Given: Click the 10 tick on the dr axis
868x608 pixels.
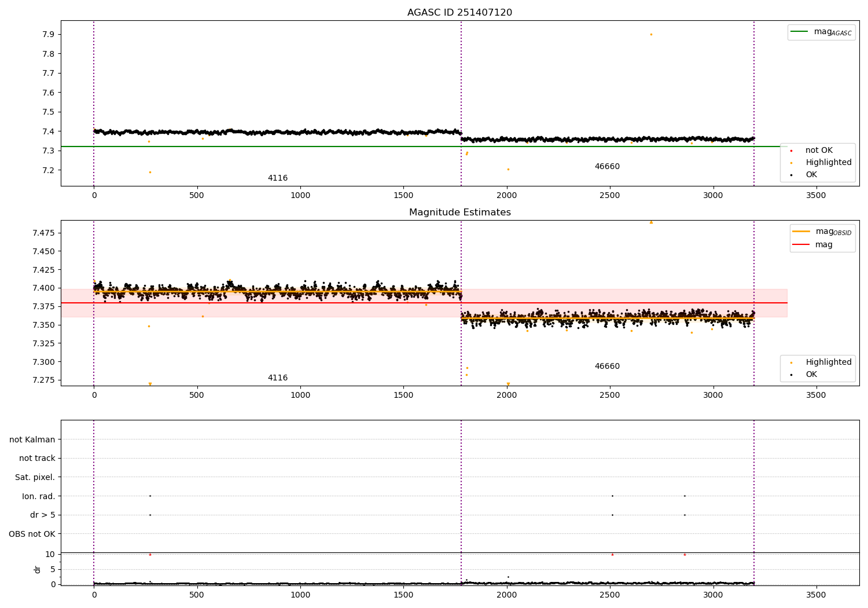Looking at the screenshot, I should tap(50, 555).
